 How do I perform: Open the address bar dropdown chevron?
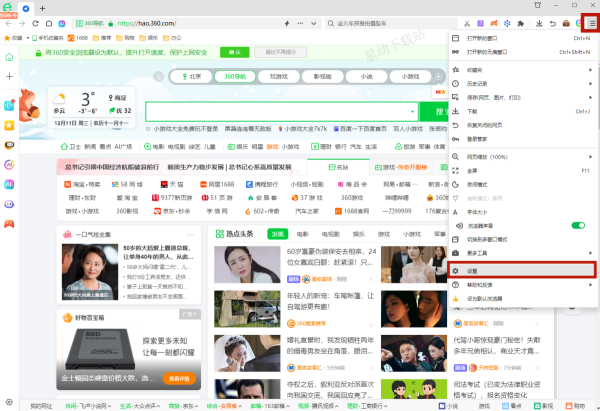point(314,23)
